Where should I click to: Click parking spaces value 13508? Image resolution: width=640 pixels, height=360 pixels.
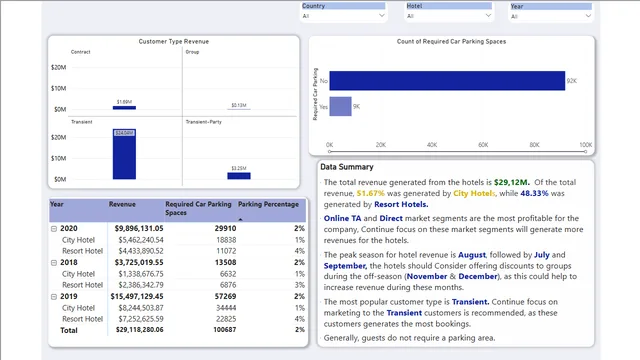coord(225,262)
